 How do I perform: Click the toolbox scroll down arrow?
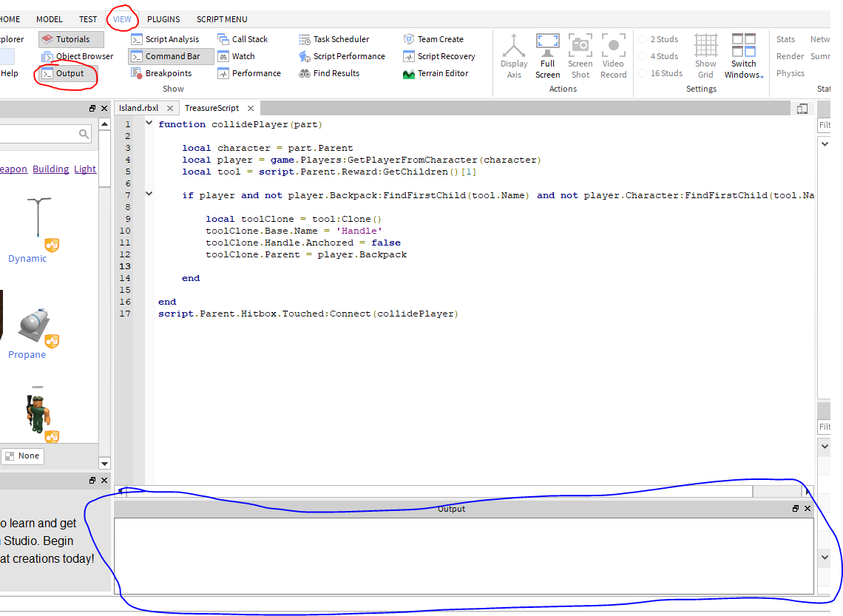pyautogui.click(x=105, y=464)
